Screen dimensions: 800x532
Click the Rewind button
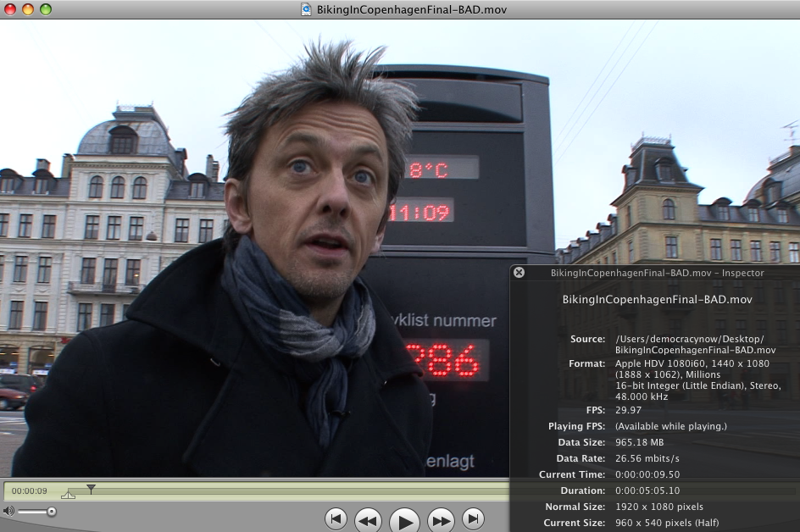point(368,519)
